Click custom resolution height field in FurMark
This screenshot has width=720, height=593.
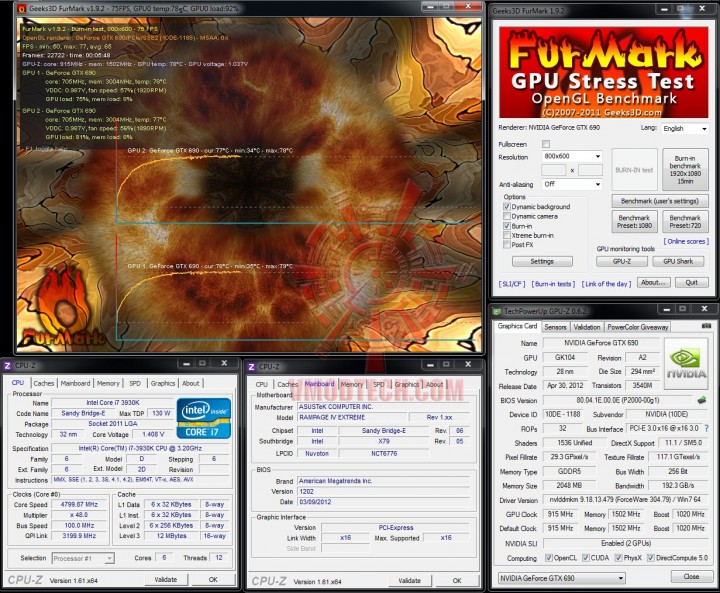[x=591, y=170]
